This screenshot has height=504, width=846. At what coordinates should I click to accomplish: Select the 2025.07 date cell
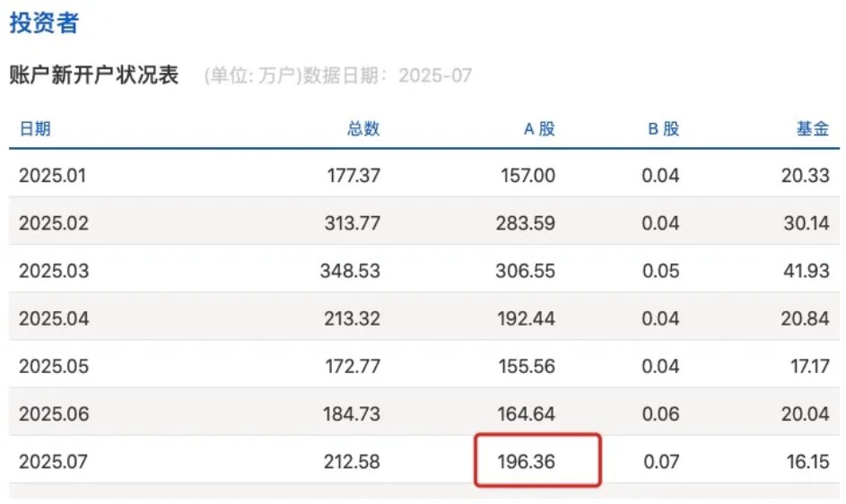click(53, 462)
